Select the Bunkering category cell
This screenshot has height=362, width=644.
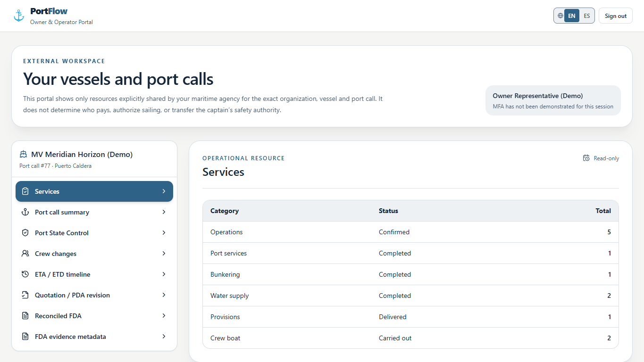[x=225, y=274]
